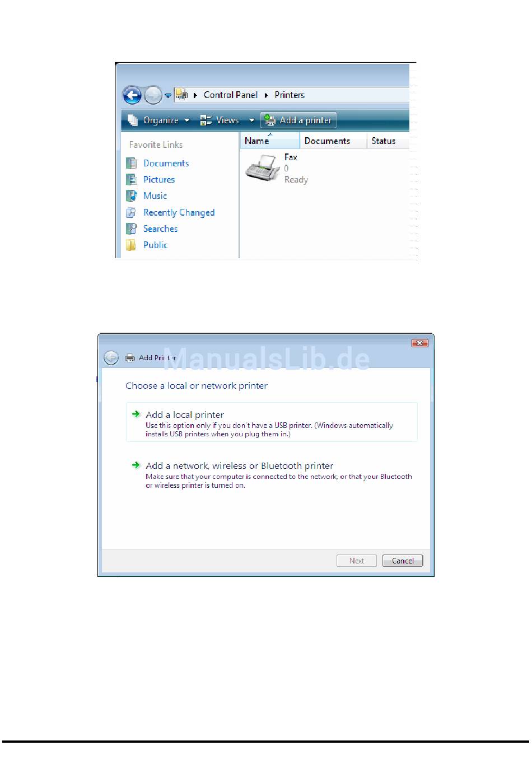The image size is (532, 778).
Task: Click the Forward navigation arrow button
Action: pos(153,96)
